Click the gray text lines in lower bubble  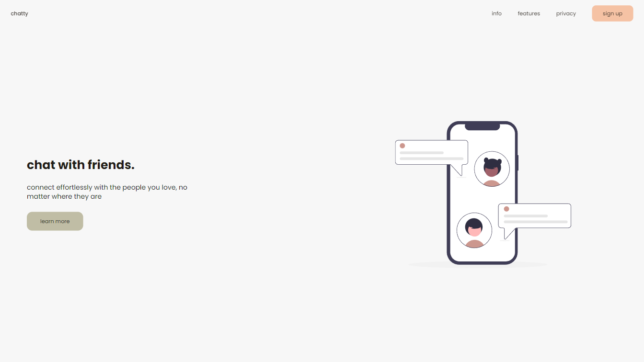(536, 219)
